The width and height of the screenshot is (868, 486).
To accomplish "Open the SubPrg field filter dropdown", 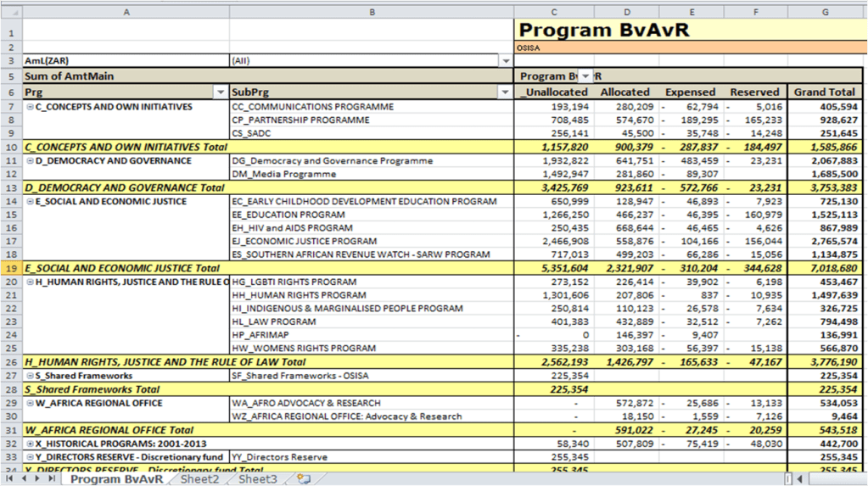I will click(506, 92).
